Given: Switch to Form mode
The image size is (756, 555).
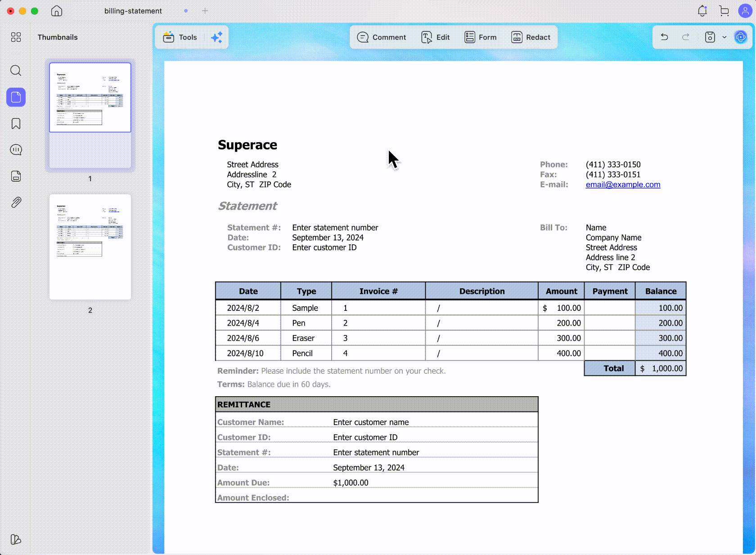Looking at the screenshot, I should 481,37.
